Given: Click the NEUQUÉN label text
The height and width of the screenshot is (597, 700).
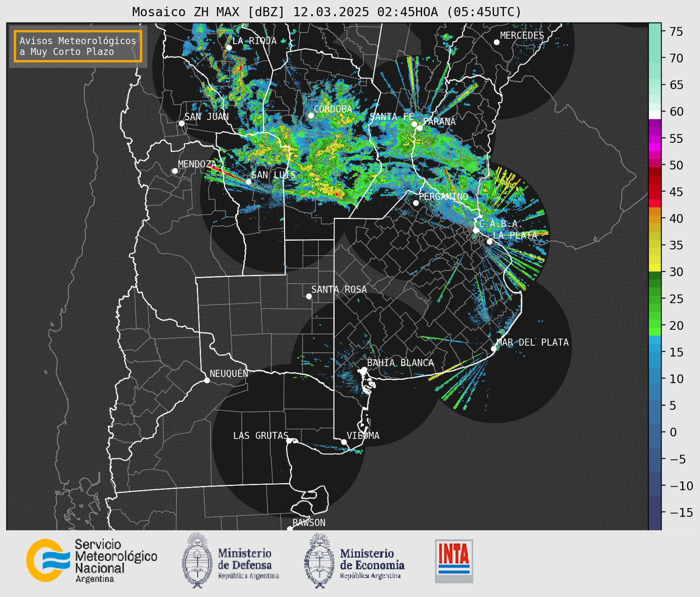Looking at the screenshot, I should click(x=229, y=373).
